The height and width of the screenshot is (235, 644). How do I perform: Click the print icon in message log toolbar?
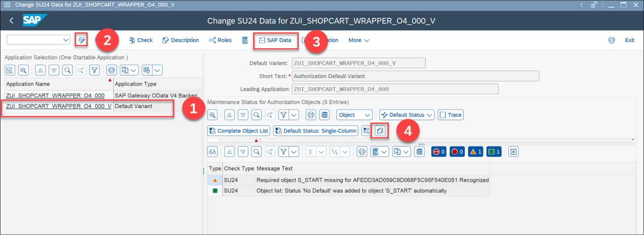coord(362,152)
